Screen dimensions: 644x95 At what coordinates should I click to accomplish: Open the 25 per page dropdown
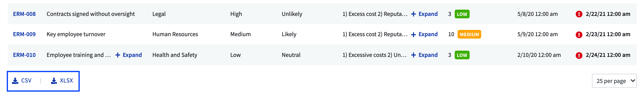click(614, 81)
